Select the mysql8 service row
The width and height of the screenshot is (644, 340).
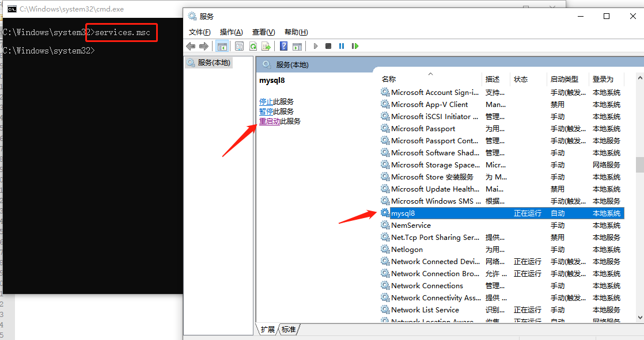click(502, 213)
